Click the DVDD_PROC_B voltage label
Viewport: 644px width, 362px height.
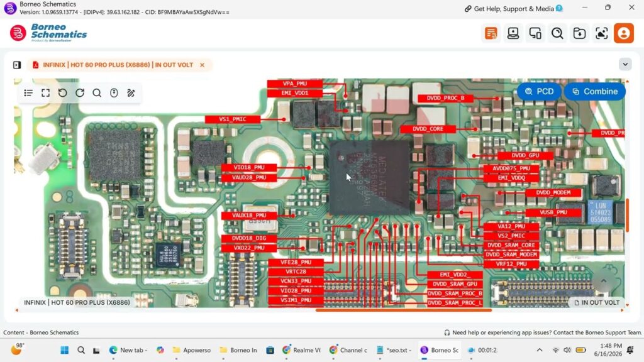445,98
